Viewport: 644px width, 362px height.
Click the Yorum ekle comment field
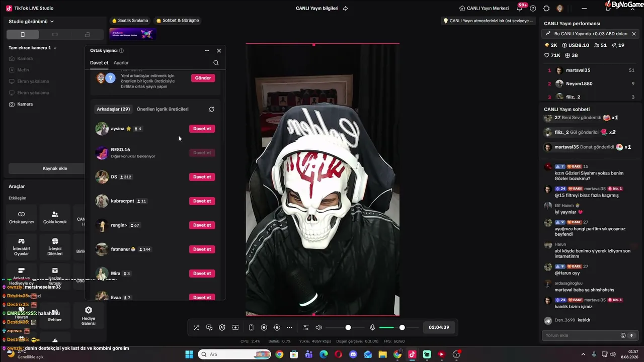click(581, 335)
